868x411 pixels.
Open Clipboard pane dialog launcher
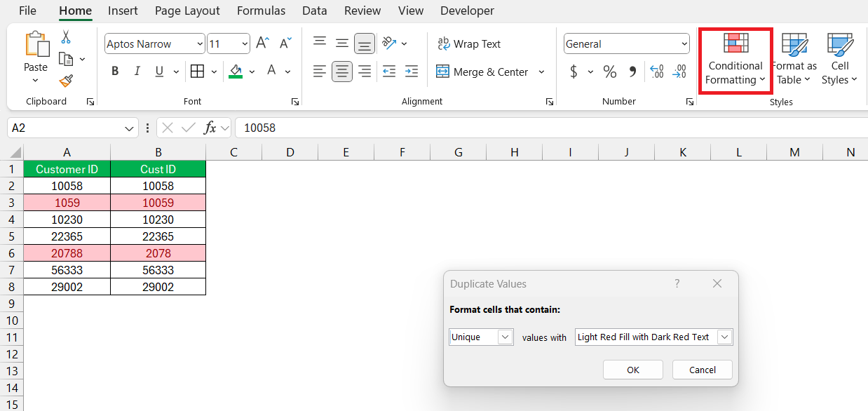pyautogui.click(x=90, y=102)
